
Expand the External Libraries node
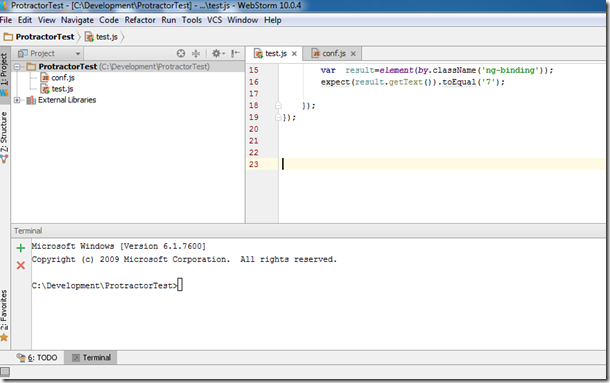[x=17, y=100]
